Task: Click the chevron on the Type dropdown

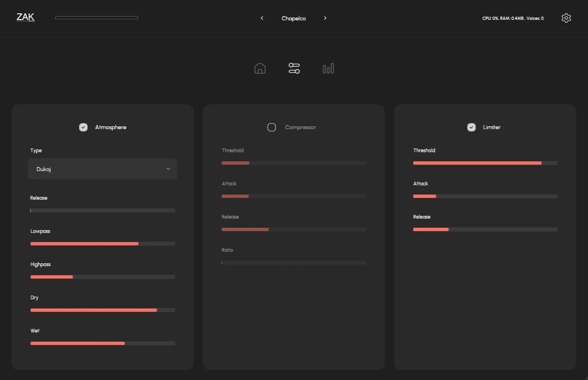Action: pos(168,169)
